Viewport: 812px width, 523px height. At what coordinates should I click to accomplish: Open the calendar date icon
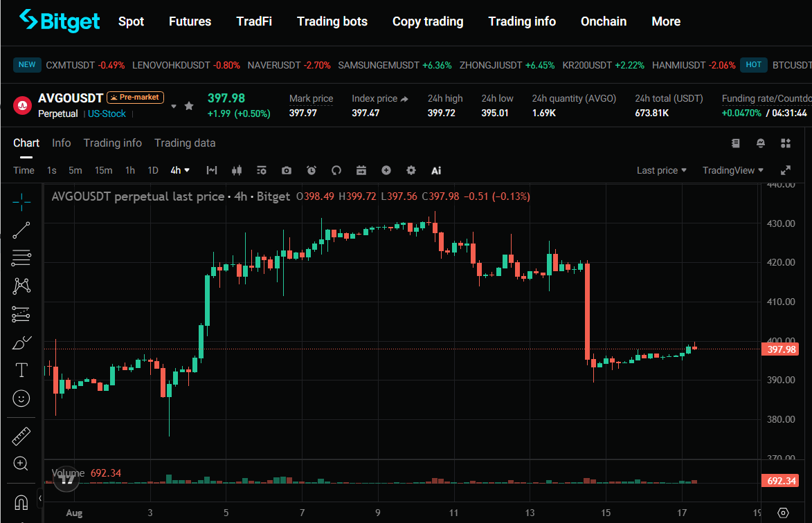tap(361, 170)
